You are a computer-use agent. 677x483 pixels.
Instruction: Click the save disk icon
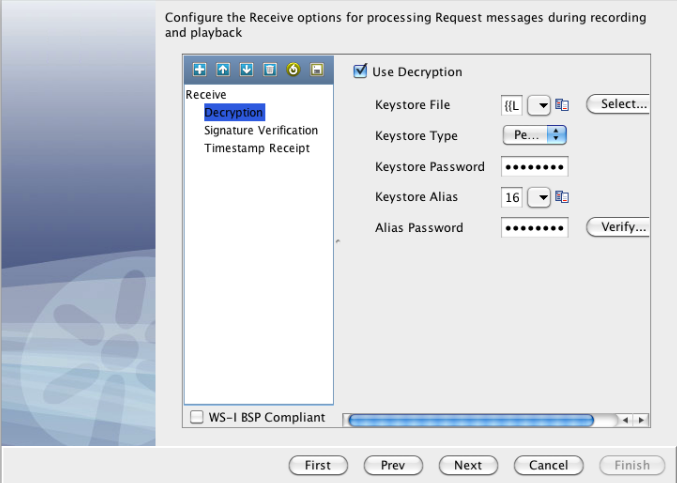[316, 70]
